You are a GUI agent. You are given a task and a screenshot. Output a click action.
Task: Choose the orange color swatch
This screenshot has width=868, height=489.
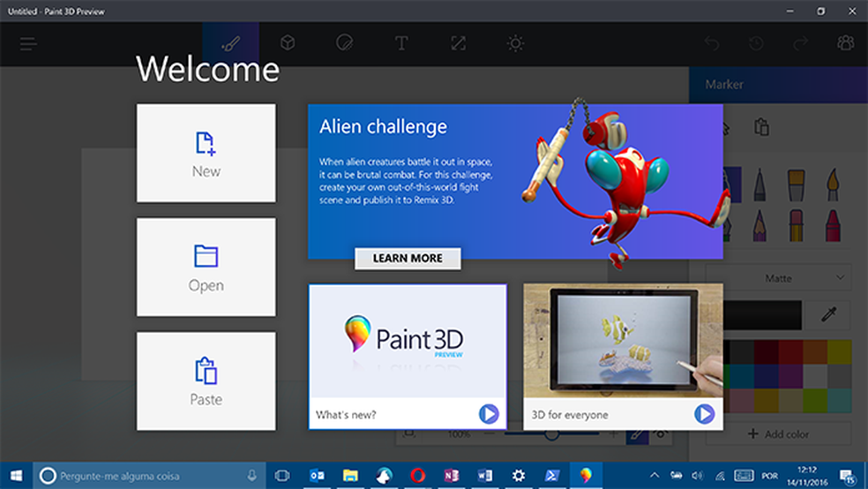click(x=815, y=351)
